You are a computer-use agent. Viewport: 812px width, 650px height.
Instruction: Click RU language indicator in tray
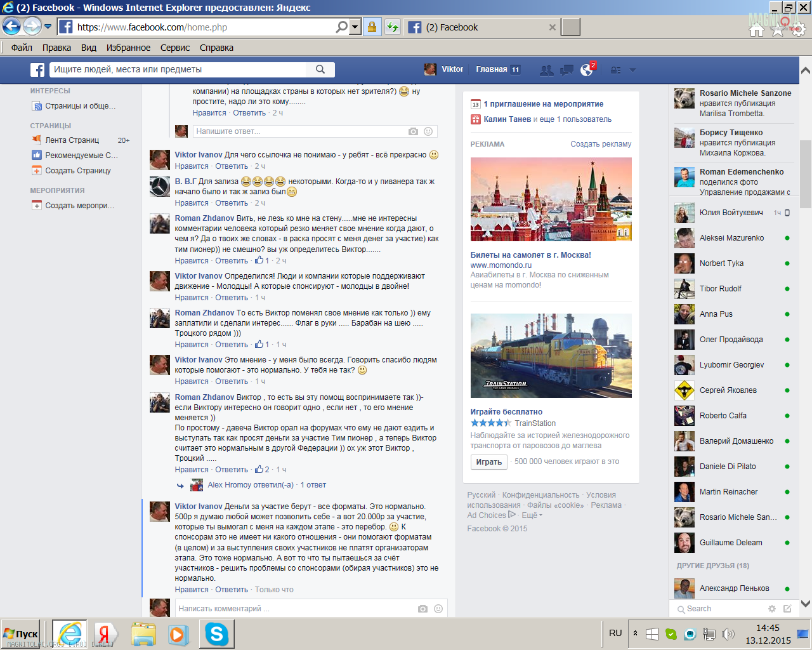point(615,633)
